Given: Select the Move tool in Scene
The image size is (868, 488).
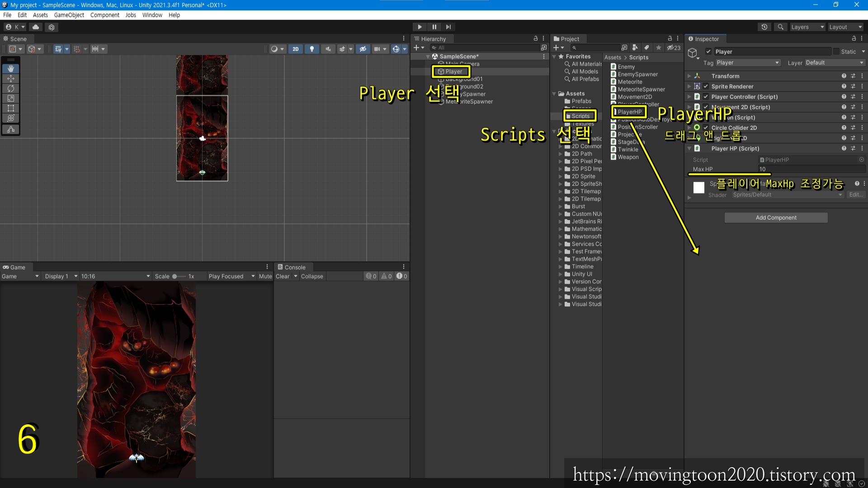Looking at the screenshot, I should pos(11,79).
